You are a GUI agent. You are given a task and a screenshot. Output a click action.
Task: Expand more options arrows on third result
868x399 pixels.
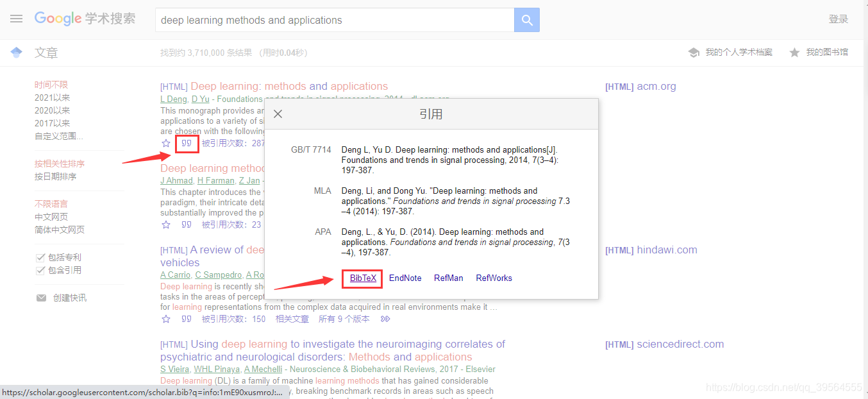[x=385, y=319]
